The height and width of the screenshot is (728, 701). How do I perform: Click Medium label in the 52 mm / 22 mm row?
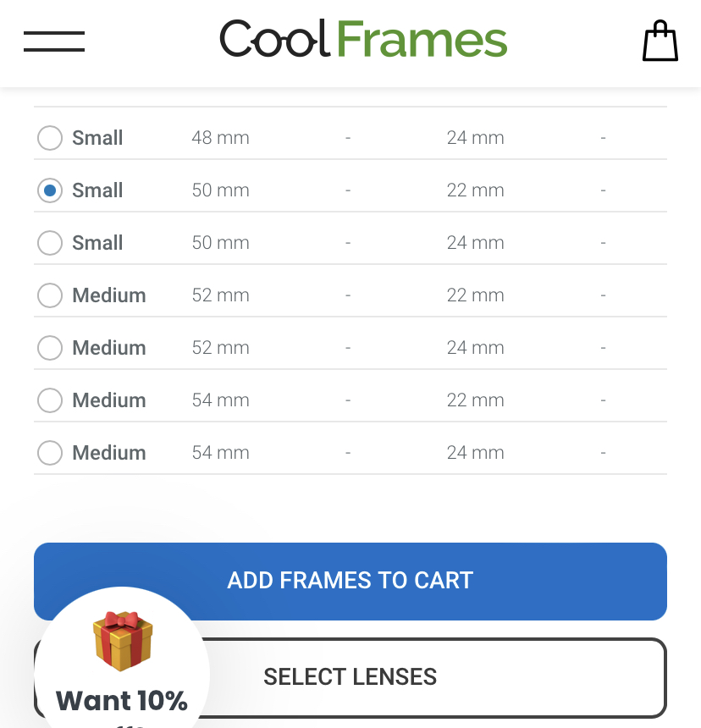click(109, 295)
